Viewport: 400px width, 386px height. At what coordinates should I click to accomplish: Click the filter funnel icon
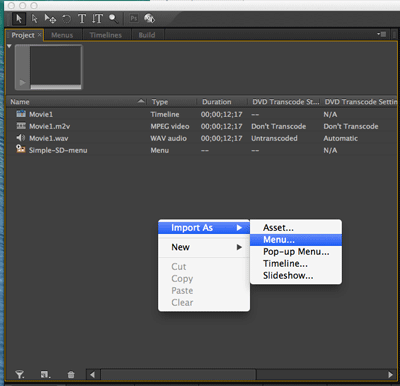pos(20,374)
